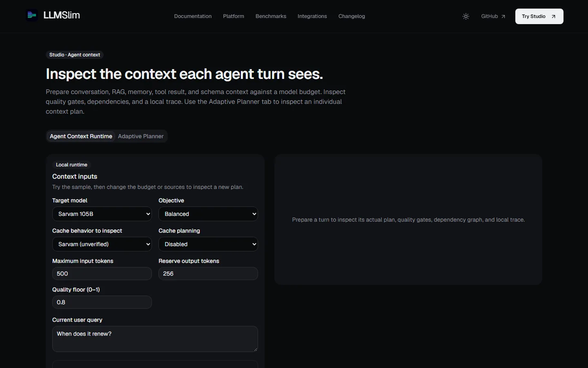Click the LLMSlim logo icon
This screenshot has height=368, width=588.
click(x=31, y=16)
